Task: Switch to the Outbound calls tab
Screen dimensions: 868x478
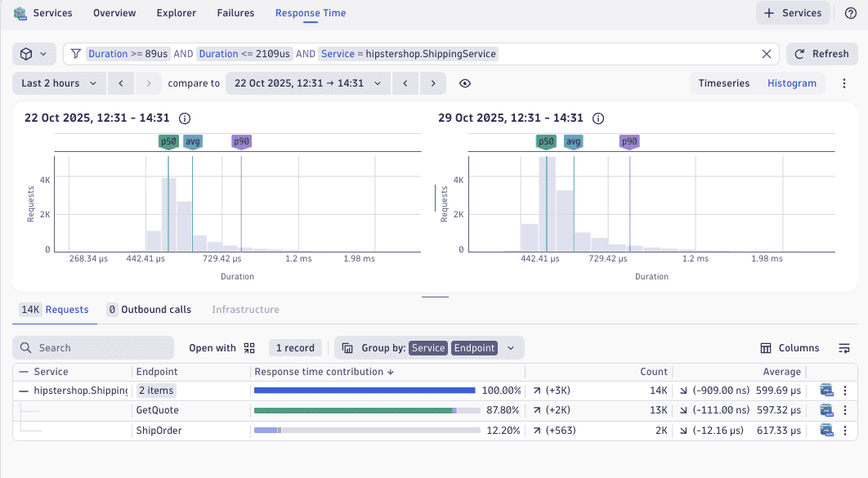Action: 150,309
